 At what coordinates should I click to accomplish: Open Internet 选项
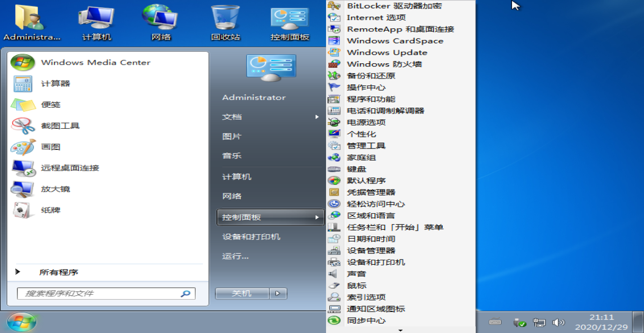(x=401, y=18)
